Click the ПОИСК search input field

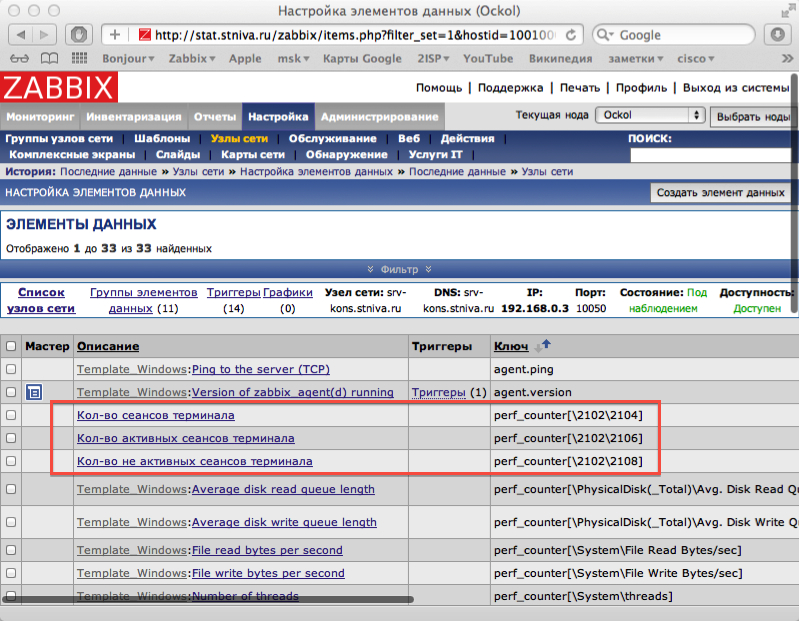point(713,155)
